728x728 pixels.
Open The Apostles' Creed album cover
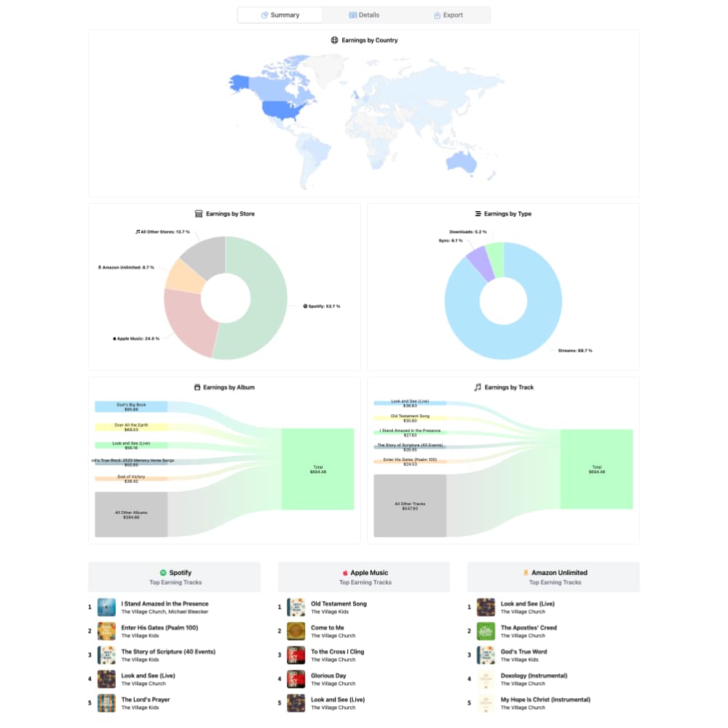tap(486, 631)
